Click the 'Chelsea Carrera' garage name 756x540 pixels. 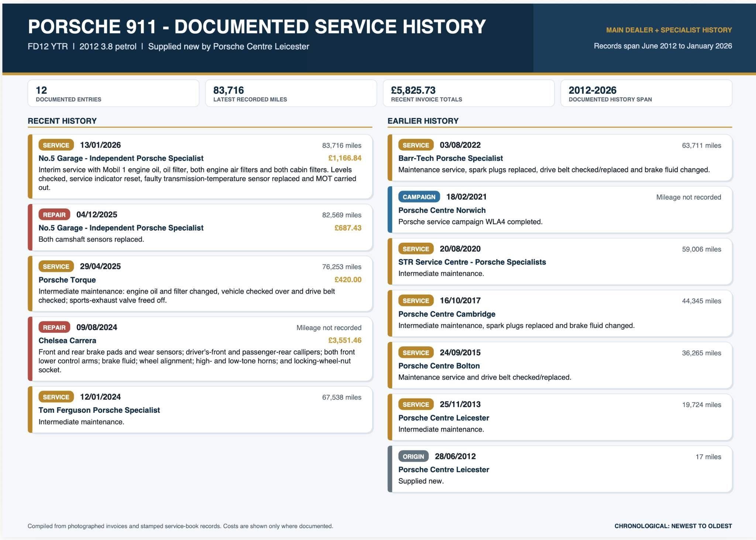[x=67, y=340]
